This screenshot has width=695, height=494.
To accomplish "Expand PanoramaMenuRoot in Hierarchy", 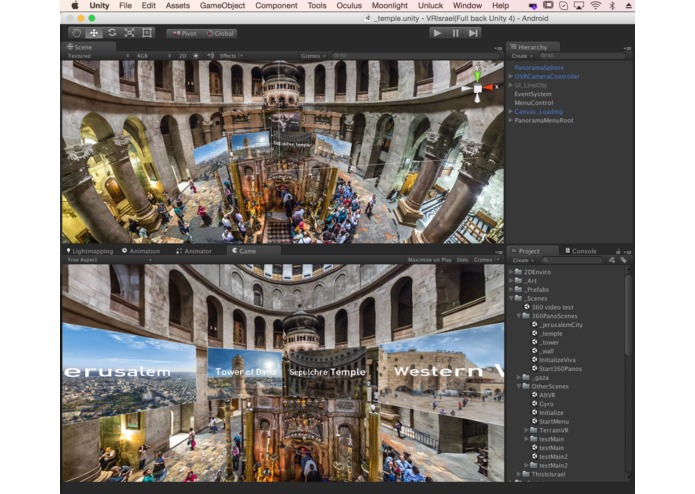I will point(511,121).
